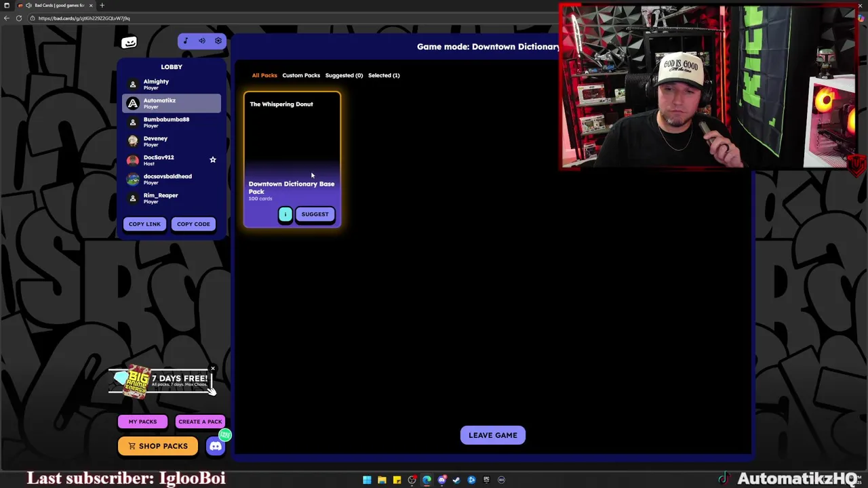Open Windows Start menu
The image size is (868, 488).
[x=367, y=480]
